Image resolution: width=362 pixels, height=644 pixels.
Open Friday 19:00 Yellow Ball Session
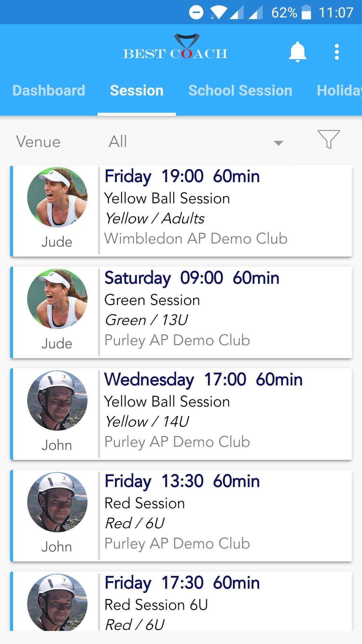coord(181,211)
